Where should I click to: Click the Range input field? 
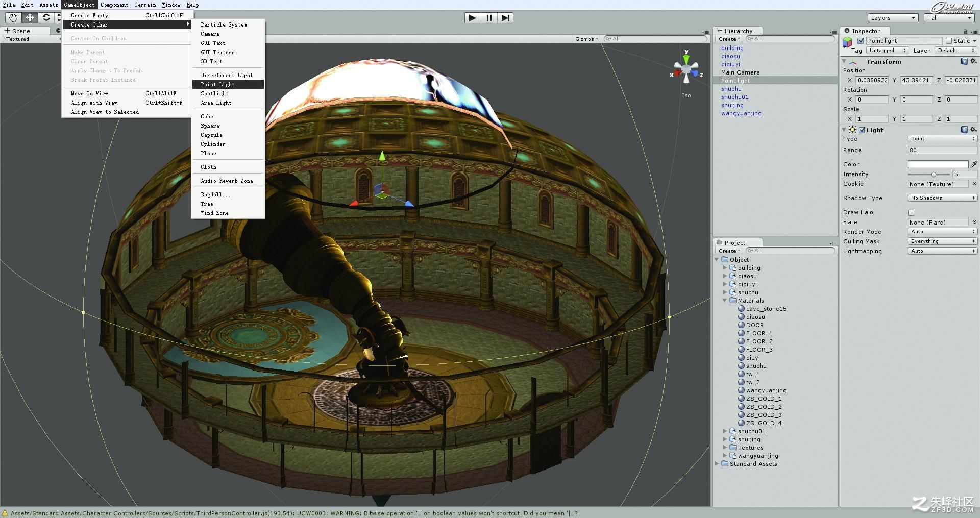click(x=942, y=150)
